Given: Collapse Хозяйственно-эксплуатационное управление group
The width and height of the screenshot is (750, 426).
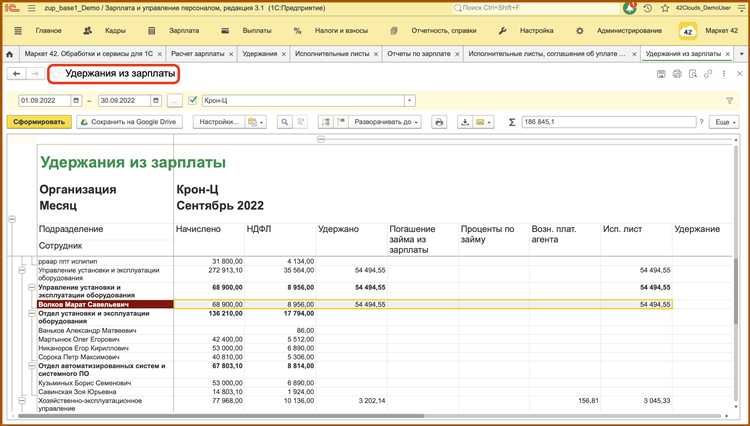Looking at the screenshot, I should (x=22, y=401).
